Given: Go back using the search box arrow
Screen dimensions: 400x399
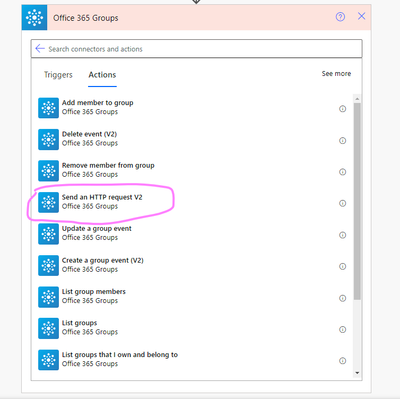Looking at the screenshot, I should point(40,49).
